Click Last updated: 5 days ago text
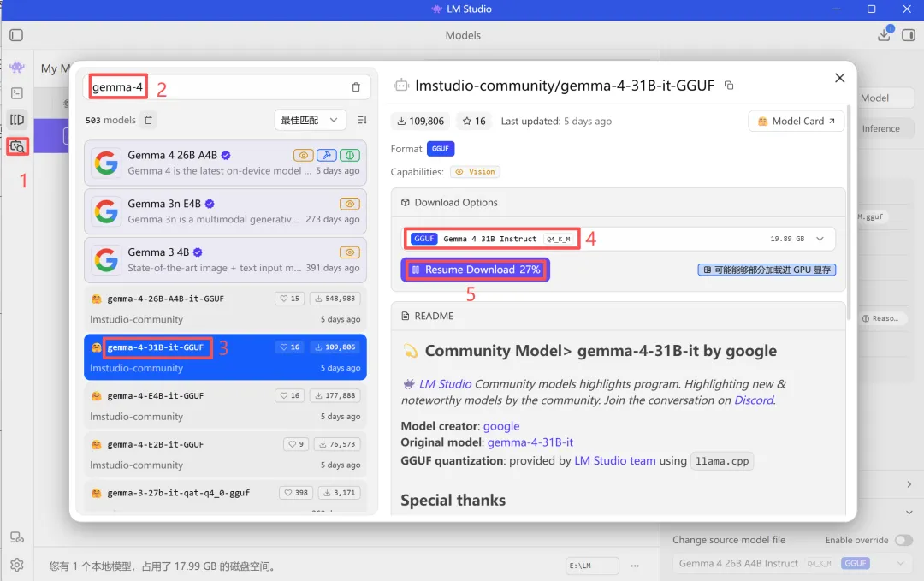 [x=556, y=122]
